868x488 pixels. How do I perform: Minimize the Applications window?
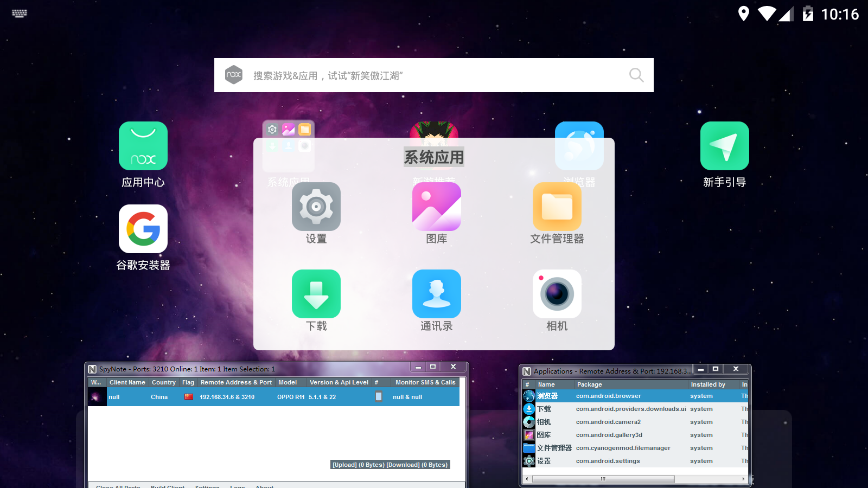click(701, 369)
